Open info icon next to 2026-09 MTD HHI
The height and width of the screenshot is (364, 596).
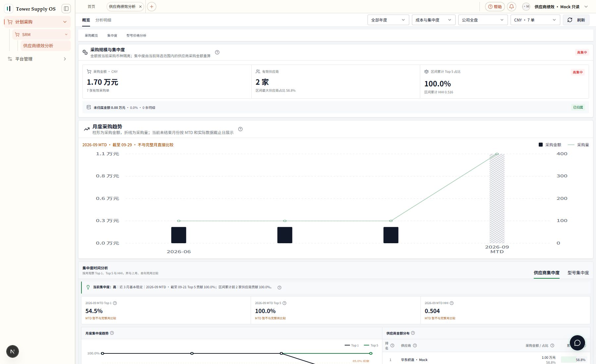tap(452, 303)
